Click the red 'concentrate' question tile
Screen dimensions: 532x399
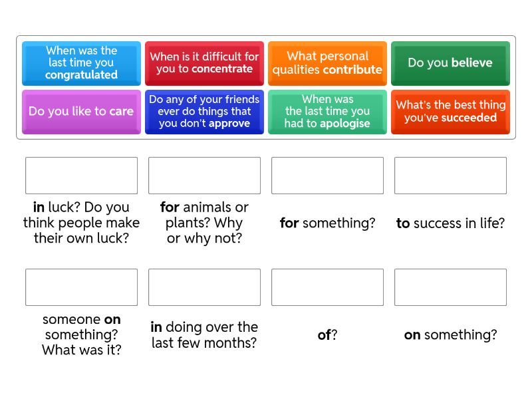(x=204, y=63)
